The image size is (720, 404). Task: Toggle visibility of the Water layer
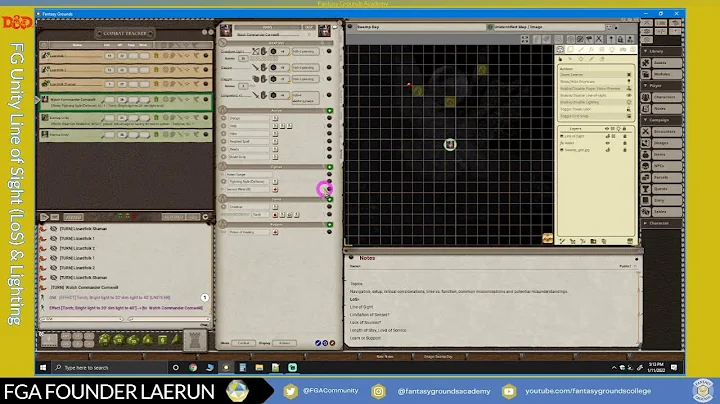pos(608,143)
